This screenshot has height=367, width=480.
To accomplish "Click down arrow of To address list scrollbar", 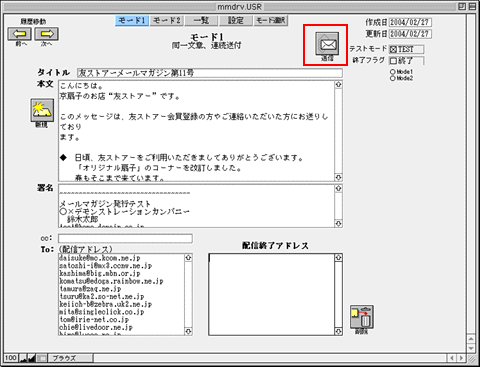I will (188, 331).
